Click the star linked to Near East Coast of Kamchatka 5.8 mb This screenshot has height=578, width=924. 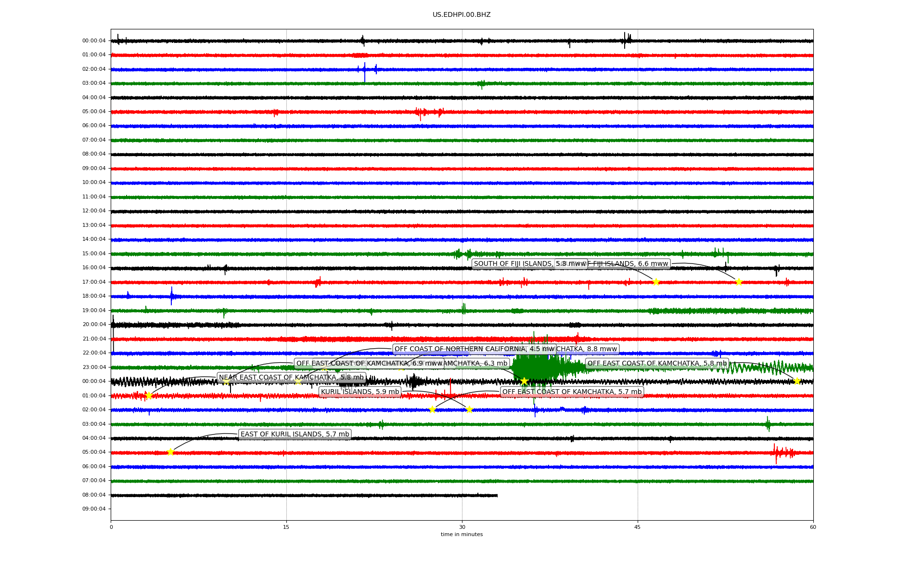149,395
